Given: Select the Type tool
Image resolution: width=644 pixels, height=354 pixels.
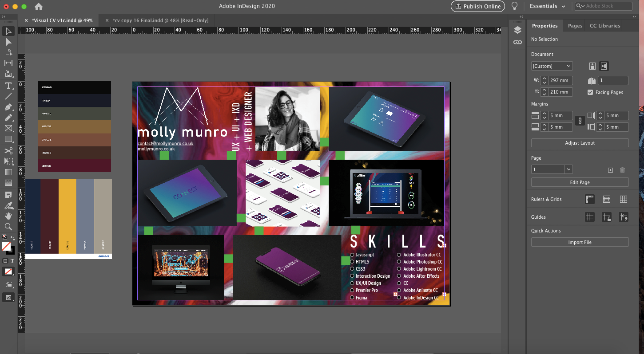Looking at the screenshot, I should (8, 85).
